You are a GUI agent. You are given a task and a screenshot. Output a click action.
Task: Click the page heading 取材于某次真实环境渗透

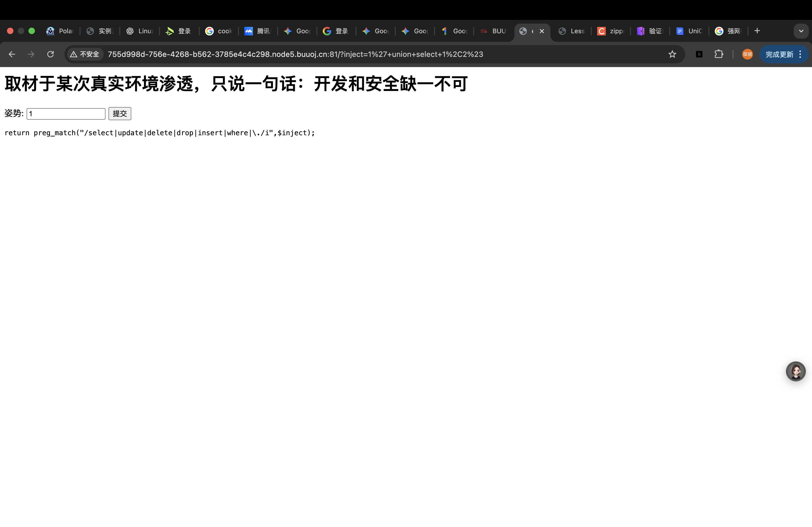click(x=236, y=83)
